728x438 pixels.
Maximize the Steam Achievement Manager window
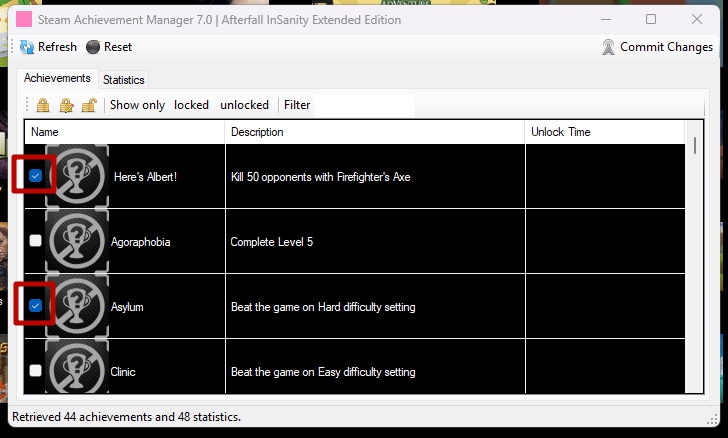(x=651, y=20)
